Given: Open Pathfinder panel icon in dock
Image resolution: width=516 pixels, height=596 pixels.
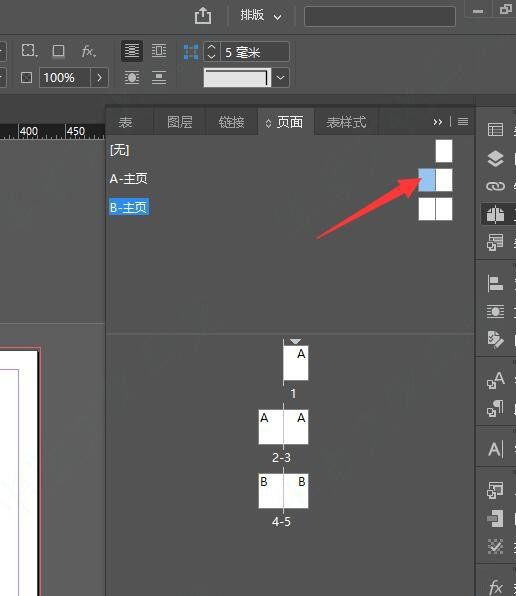Looking at the screenshot, I should coord(495,518).
